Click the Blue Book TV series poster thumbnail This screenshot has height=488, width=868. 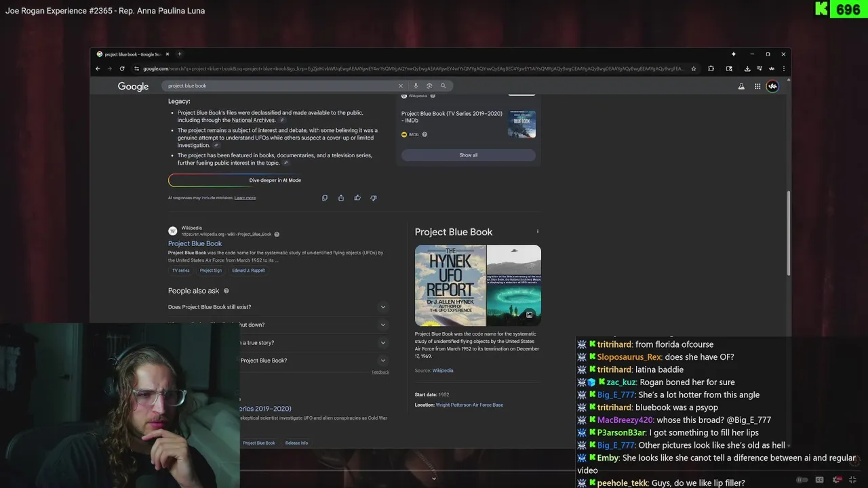[x=522, y=124]
